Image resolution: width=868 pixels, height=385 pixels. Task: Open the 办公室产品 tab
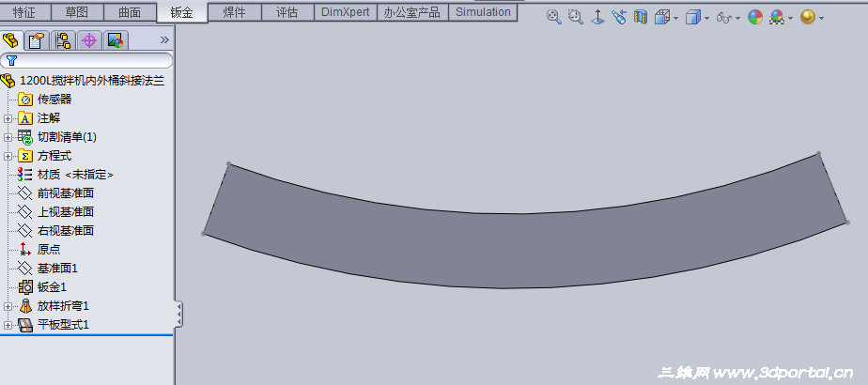412,12
